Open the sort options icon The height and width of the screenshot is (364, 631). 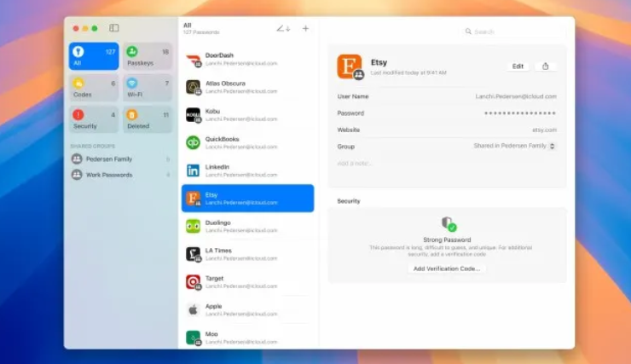tap(283, 28)
